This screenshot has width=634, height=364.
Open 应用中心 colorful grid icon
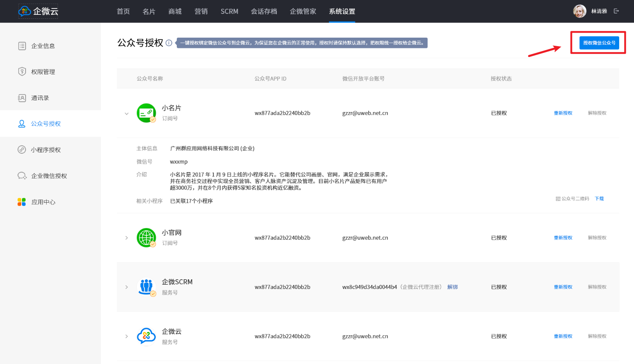(22, 202)
